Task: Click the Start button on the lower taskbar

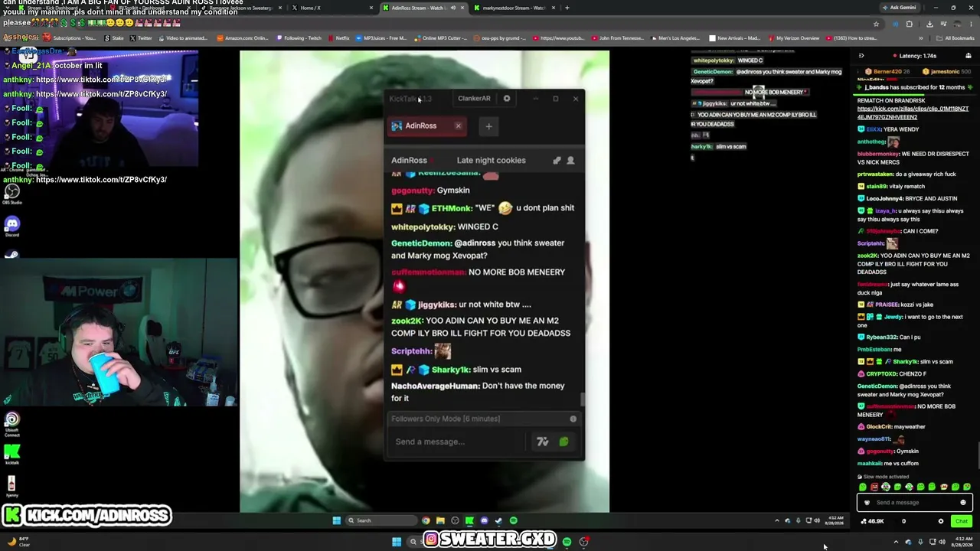Action: click(x=397, y=542)
